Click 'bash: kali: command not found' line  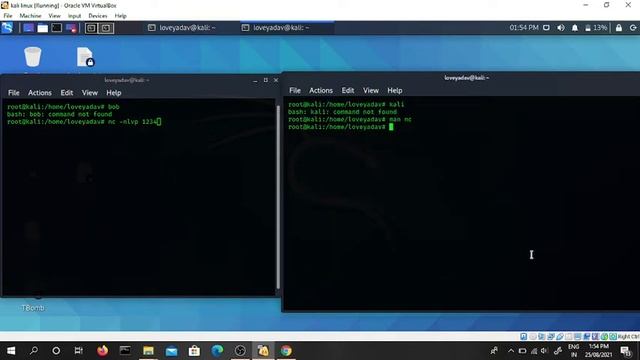tap(342, 112)
